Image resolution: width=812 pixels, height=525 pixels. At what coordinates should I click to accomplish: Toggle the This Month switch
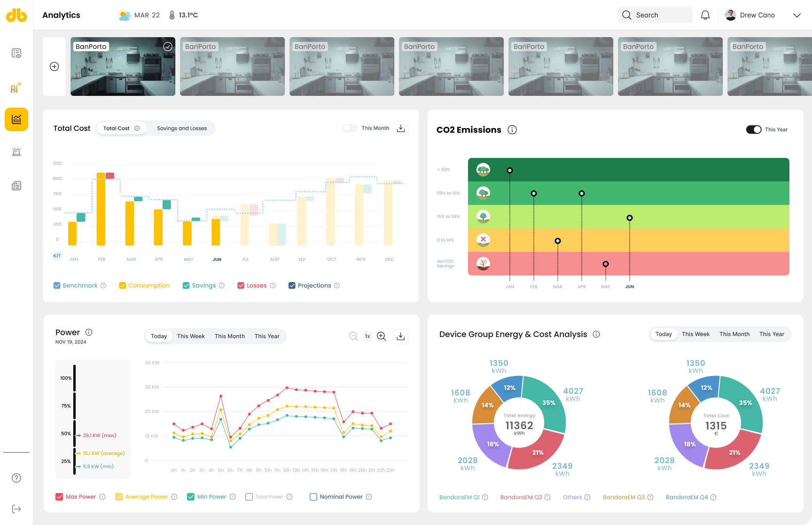point(350,128)
